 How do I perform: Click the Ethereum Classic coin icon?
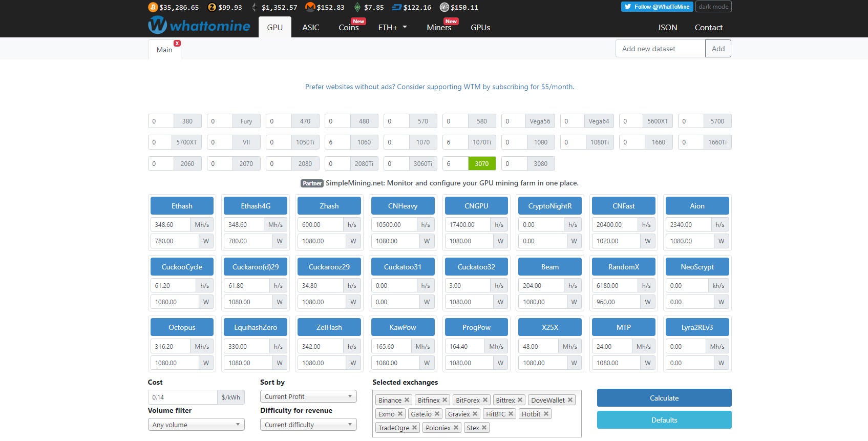[x=357, y=7]
